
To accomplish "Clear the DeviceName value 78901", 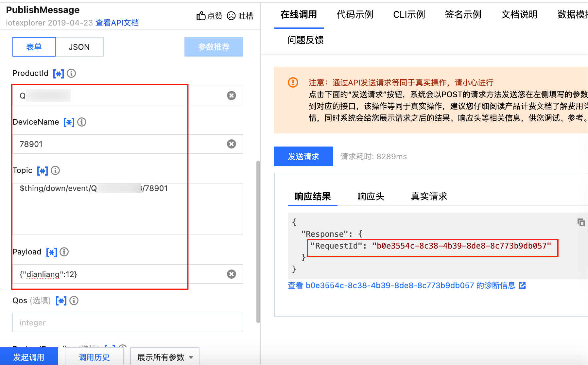I will [232, 144].
